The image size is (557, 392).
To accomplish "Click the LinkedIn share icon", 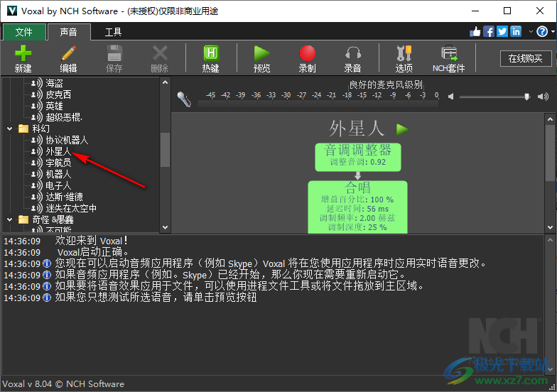I will [516, 31].
